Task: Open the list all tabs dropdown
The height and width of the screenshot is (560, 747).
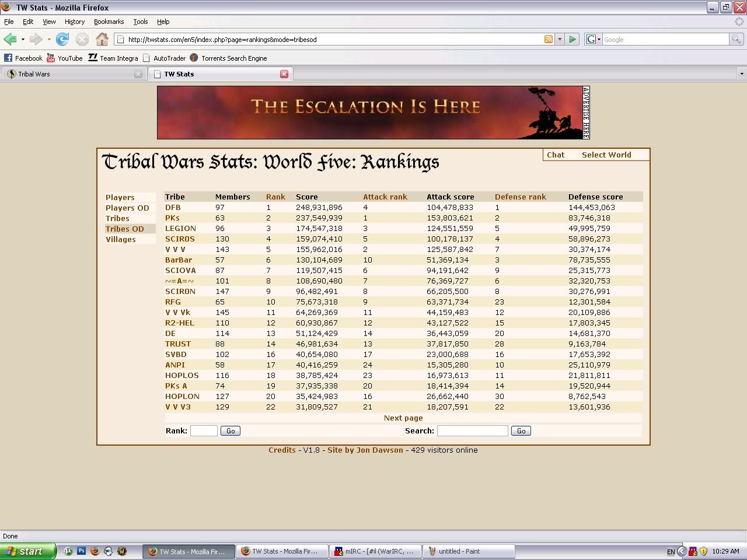Action: (741, 74)
